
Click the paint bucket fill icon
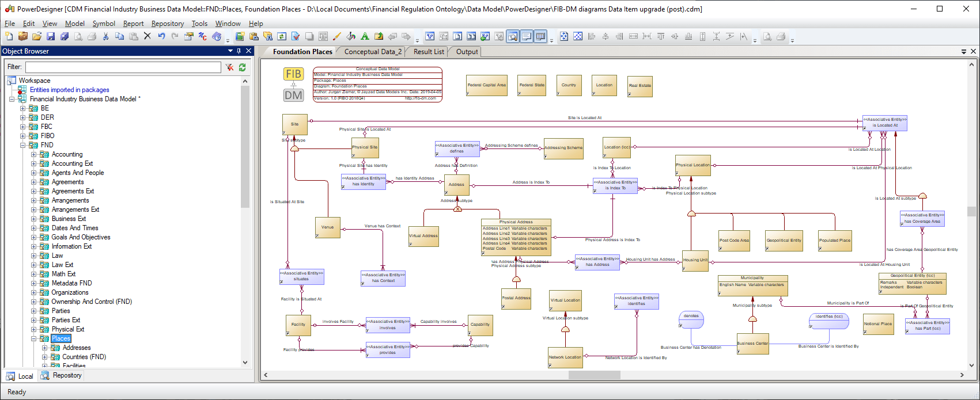pos(351,36)
